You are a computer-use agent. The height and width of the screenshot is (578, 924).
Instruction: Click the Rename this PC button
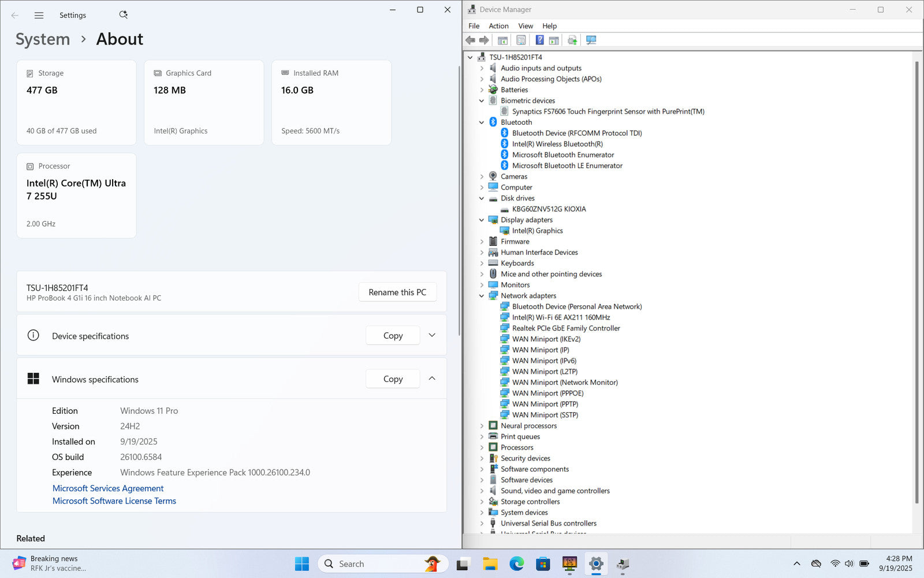pos(397,292)
